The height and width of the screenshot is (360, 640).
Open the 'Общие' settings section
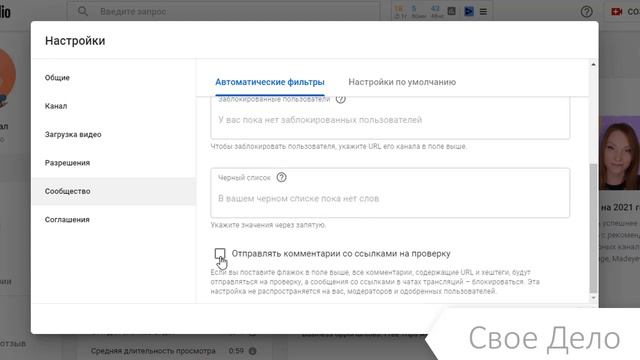coord(114,78)
